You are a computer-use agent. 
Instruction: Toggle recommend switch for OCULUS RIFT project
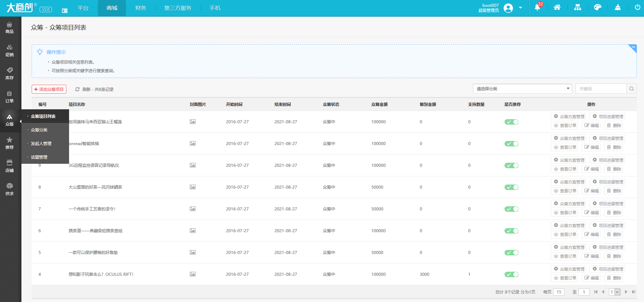click(x=511, y=274)
